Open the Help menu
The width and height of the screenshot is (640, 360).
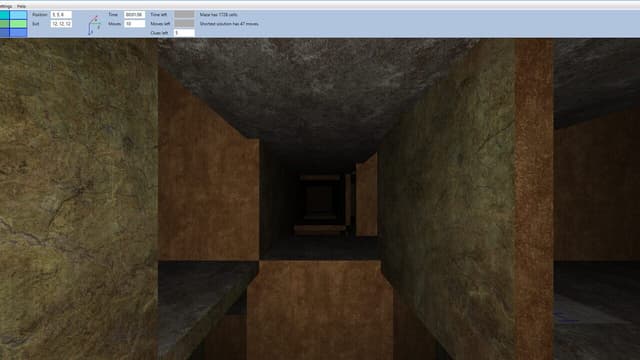coord(21,6)
